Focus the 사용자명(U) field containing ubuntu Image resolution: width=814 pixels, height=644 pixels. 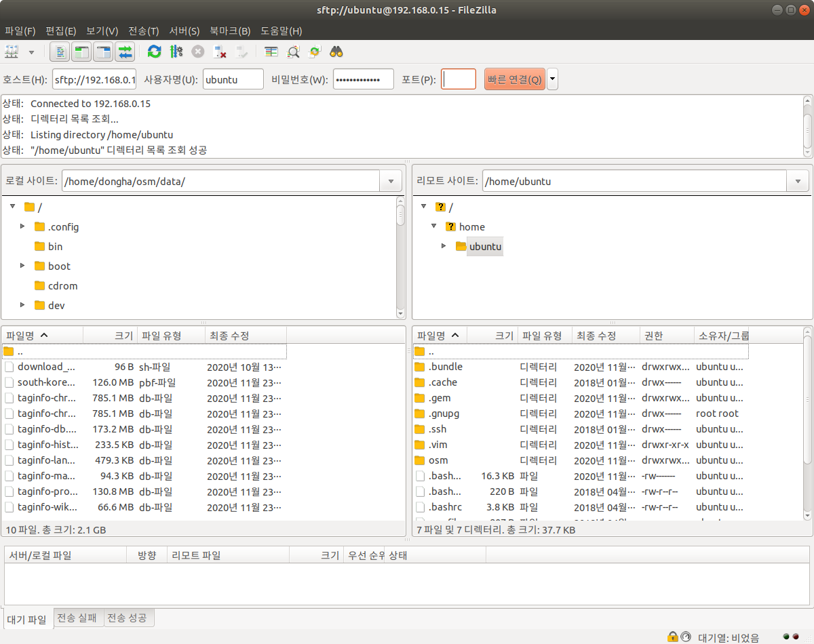click(x=233, y=79)
